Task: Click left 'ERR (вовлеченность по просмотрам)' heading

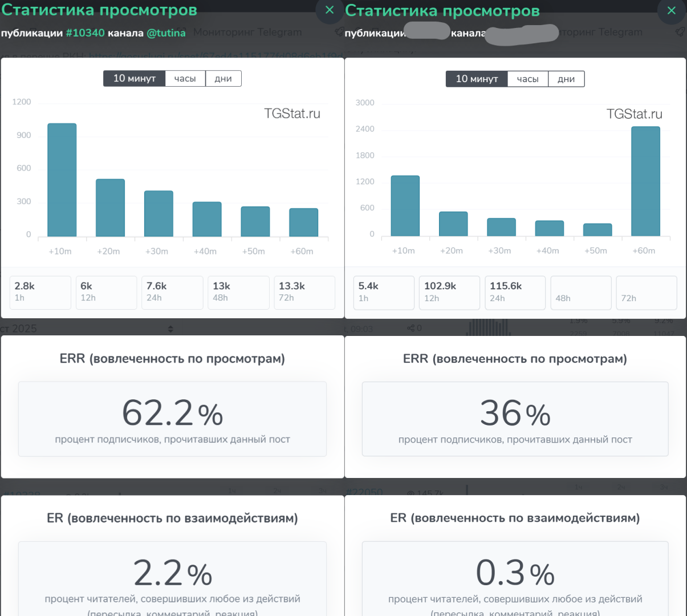Action: coord(172,359)
